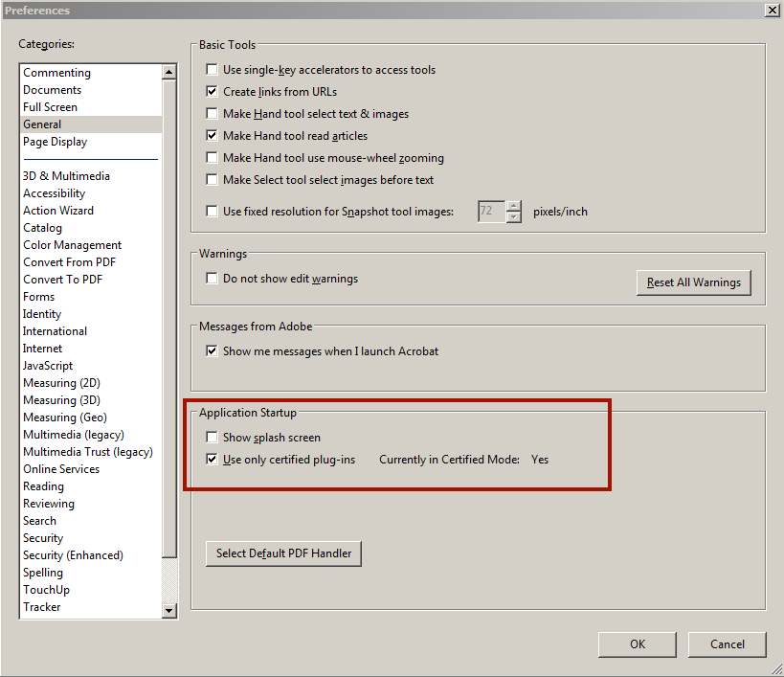Disable "Use only certified plug-ins"
784x677 pixels.
tap(212, 460)
